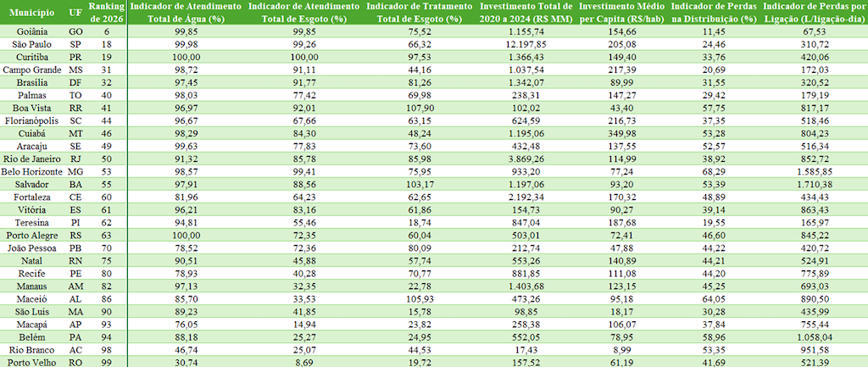This screenshot has height=367, width=868.
Task: Select the Município column header
Action: tap(32, 12)
